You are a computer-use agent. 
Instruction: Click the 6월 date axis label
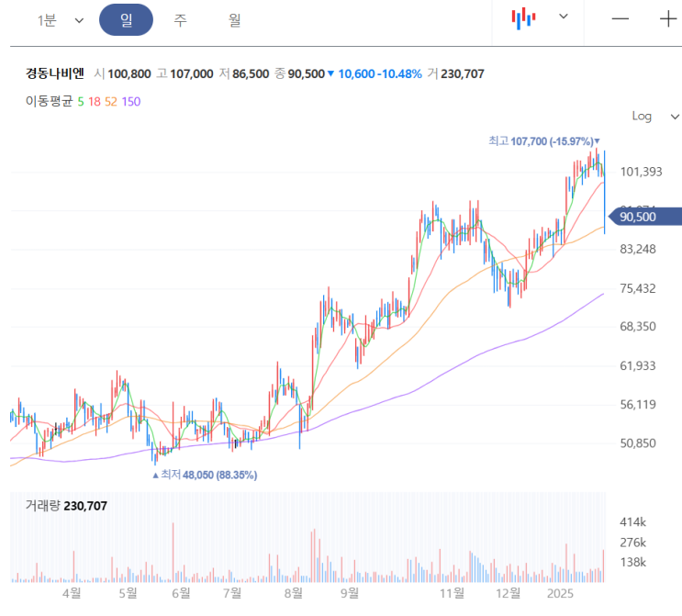(x=181, y=593)
